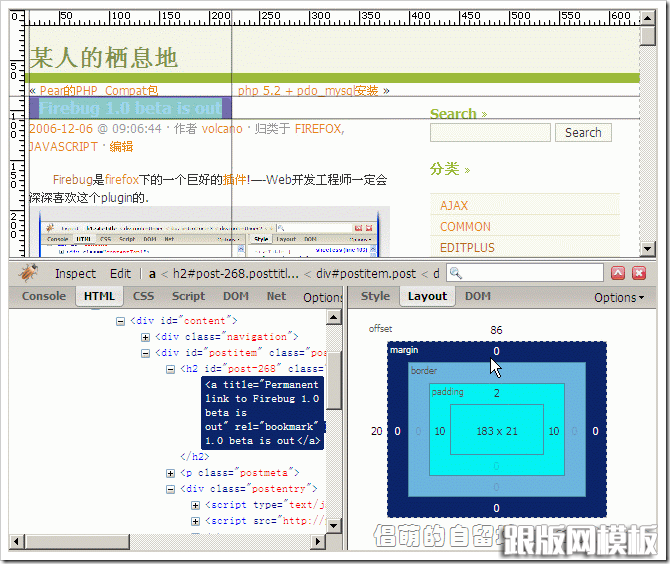Select the highlighted <a title="Permanent link node
Image resolution: width=670 pixels, height=564 pixels.
[262, 413]
